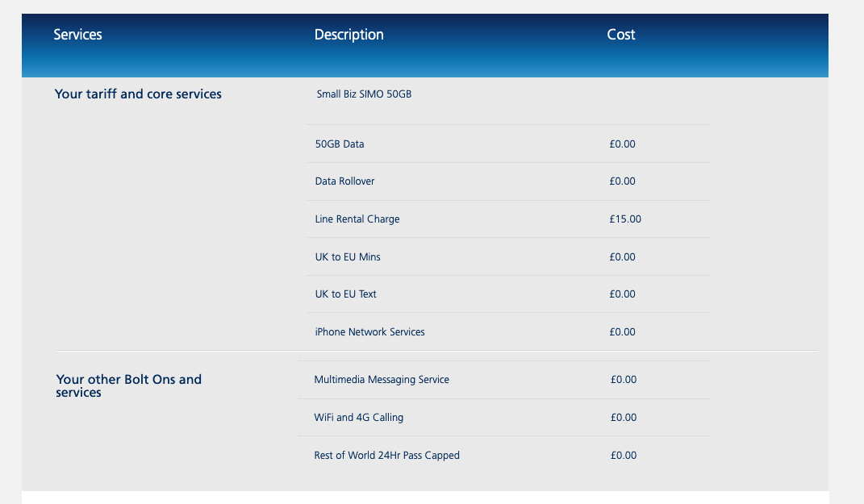The image size is (864, 504).
Task: Click the Data Rollover £0.00 cost
Action: (x=622, y=181)
